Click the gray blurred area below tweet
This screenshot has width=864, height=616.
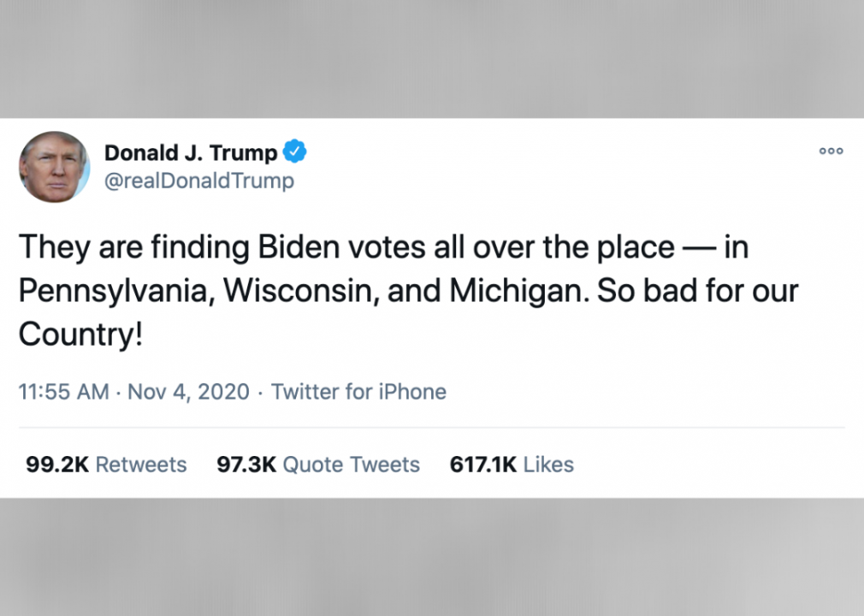pos(432,557)
